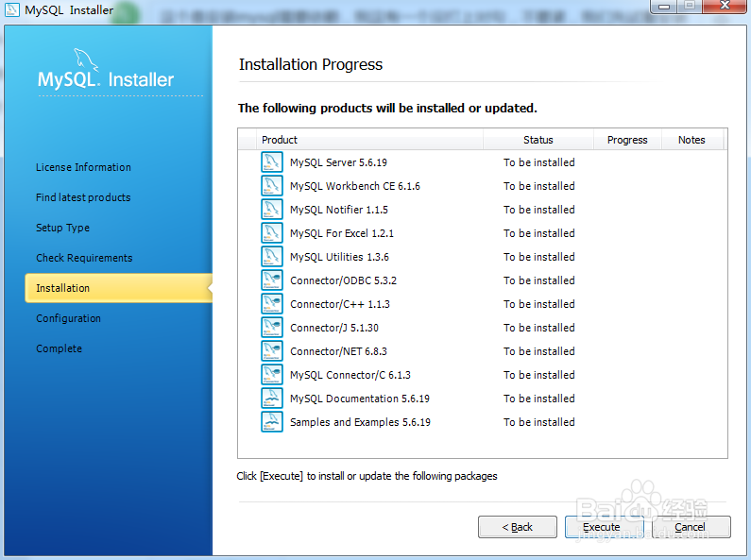Image resolution: width=751 pixels, height=560 pixels.
Task: Select the Connector/ODBC 5.3.2 text
Action: pos(344,280)
